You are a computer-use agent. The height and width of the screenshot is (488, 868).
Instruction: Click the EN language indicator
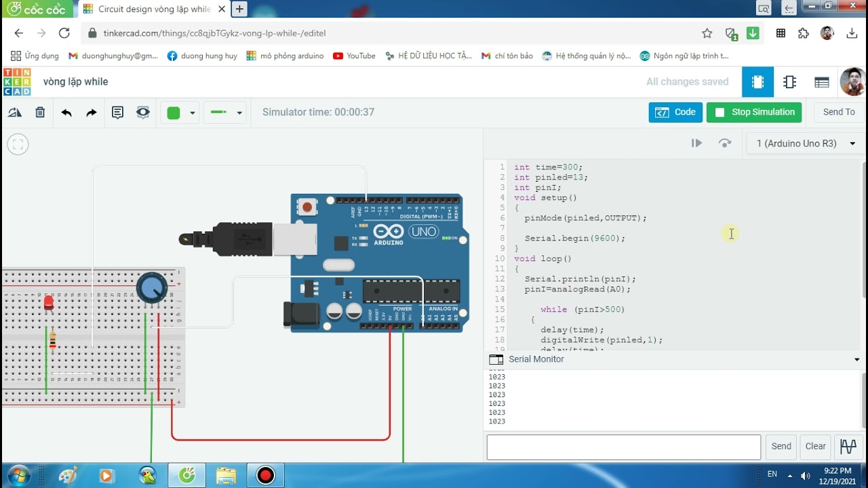tap(772, 474)
